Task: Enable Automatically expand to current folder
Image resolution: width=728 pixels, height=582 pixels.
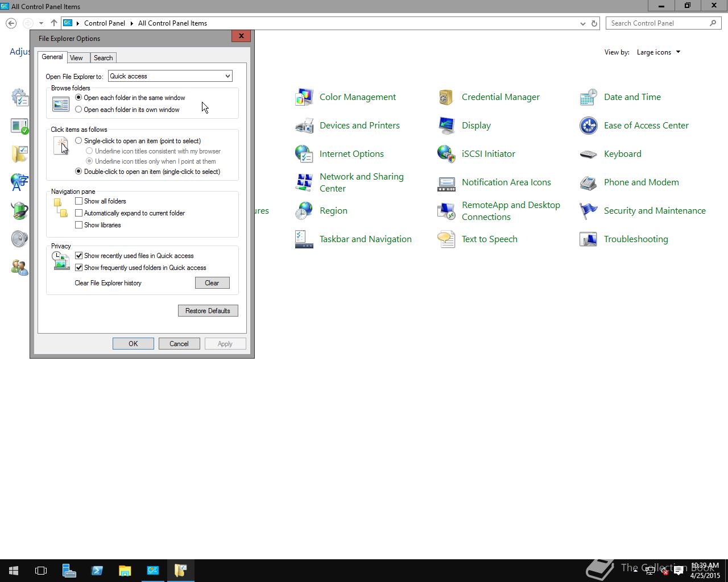Action: 79,213
